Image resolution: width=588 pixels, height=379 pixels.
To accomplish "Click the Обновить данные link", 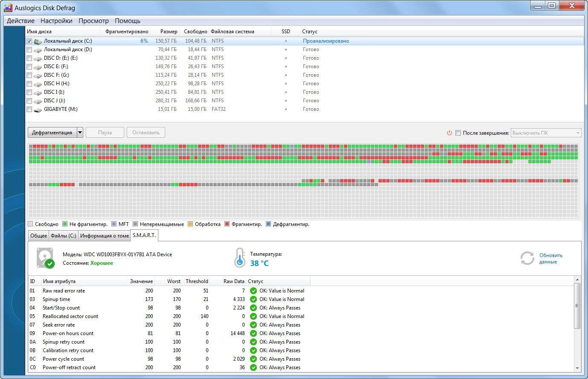I will click(x=551, y=258).
